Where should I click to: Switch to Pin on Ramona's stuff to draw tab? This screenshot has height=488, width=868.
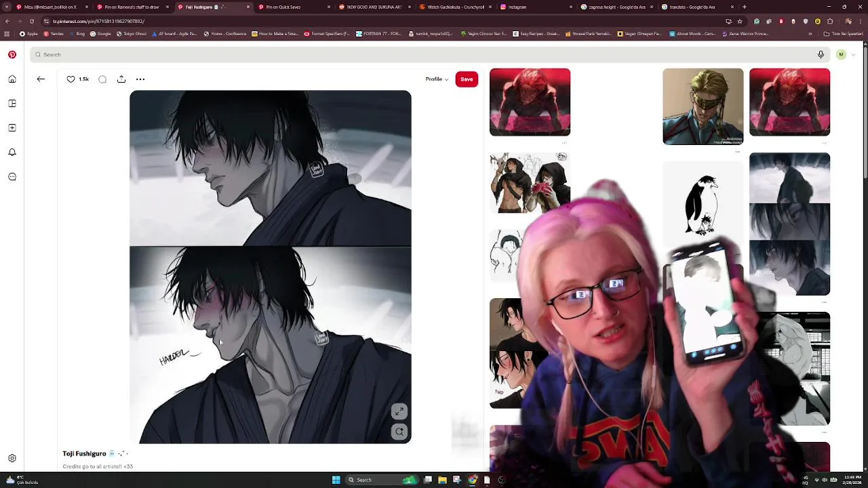coord(132,7)
